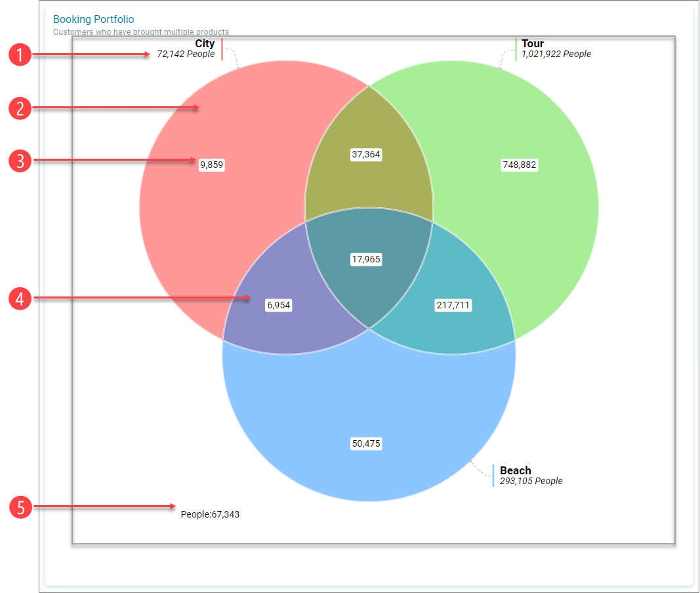Click the 217,711 Tour and Beach intersection value

(x=453, y=305)
